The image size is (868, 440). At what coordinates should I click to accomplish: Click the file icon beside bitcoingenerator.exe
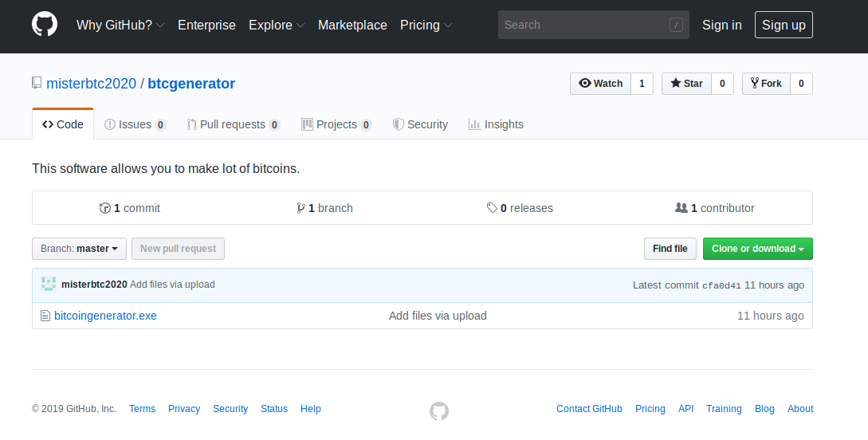[x=45, y=316]
